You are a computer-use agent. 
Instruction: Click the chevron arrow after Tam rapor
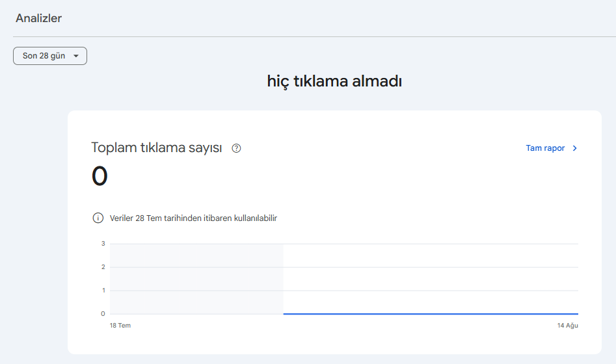(575, 148)
